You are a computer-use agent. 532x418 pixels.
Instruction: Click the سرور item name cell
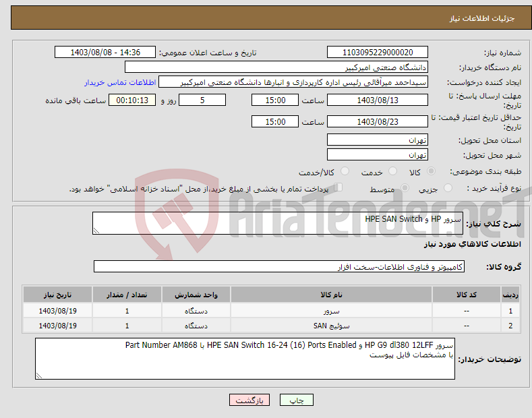(331, 310)
